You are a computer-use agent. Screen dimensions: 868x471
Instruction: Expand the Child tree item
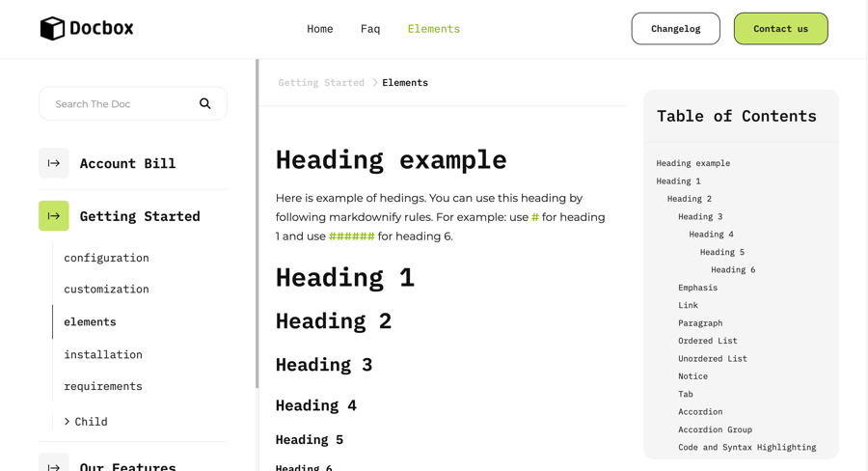[68, 422]
